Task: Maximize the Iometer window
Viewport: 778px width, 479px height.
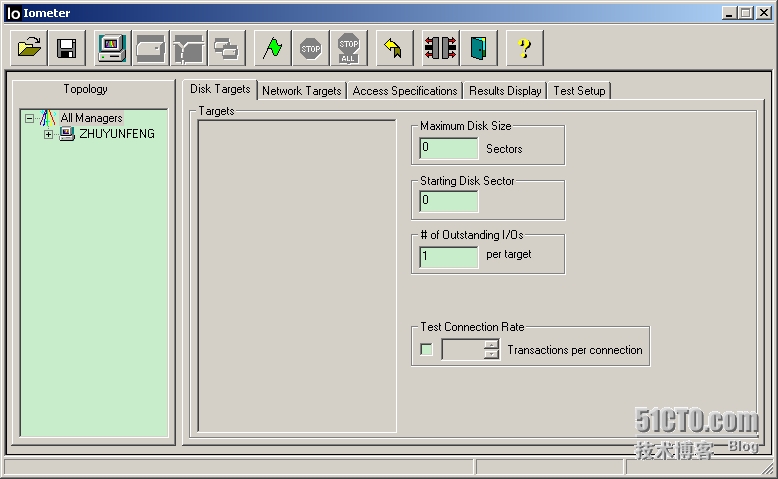Action: [x=745, y=13]
